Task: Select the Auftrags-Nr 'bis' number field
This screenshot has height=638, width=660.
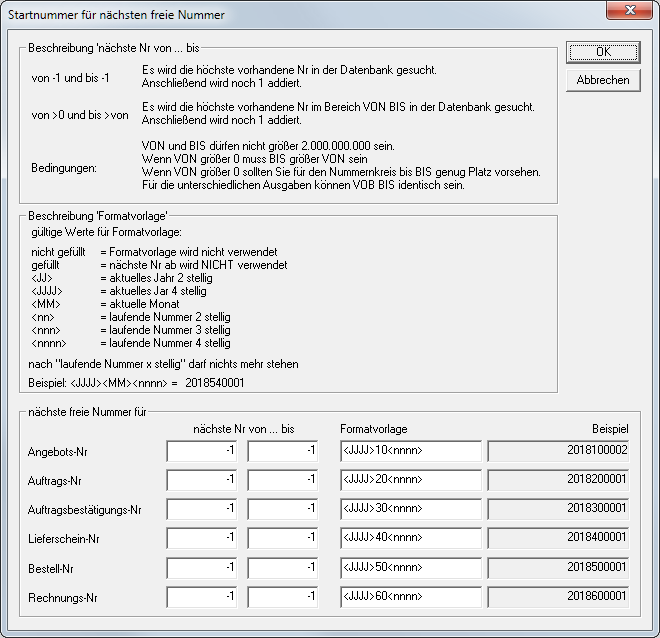Action: pos(282,480)
